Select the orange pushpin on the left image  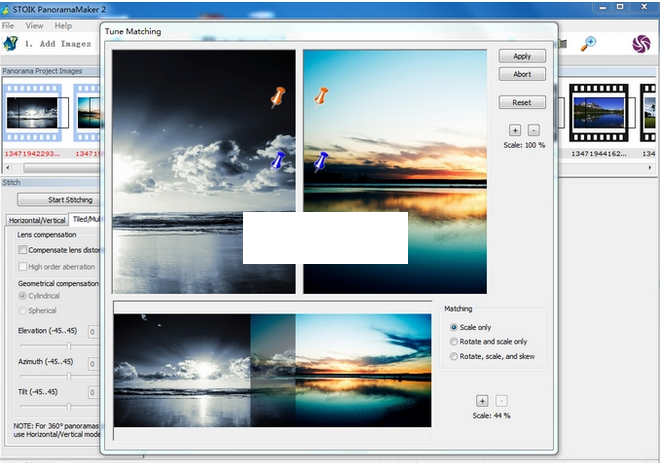278,97
